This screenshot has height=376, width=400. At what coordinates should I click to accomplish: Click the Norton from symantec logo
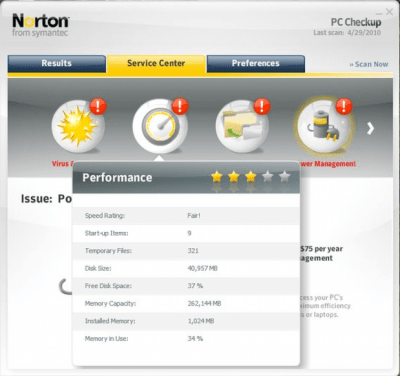[x=41, y=25]
